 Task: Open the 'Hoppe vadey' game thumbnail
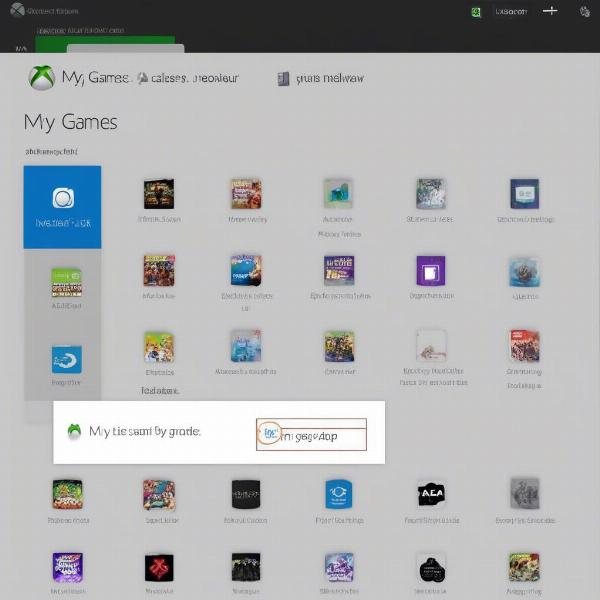click(x=246, y=194)
